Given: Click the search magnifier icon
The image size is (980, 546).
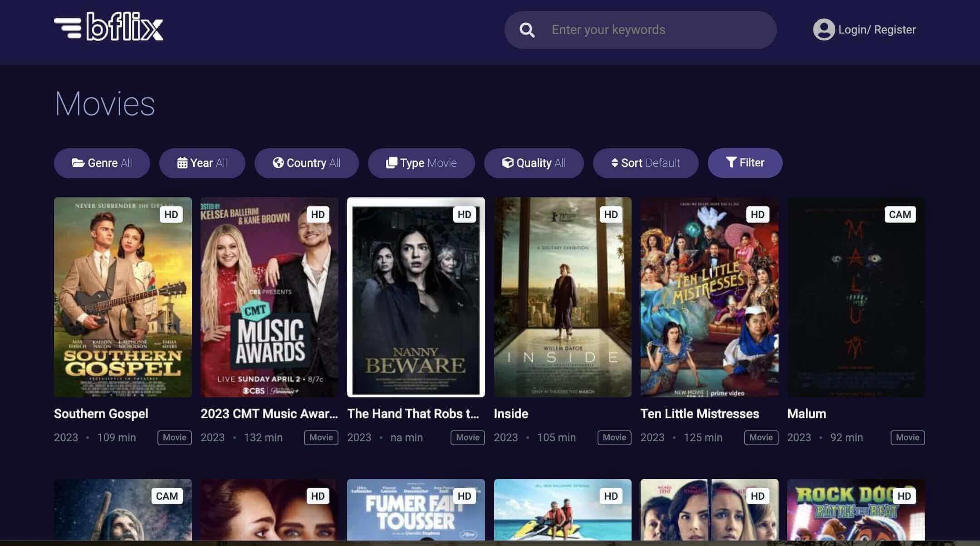Looking at the screenshot, I should (x=527, y=30).
